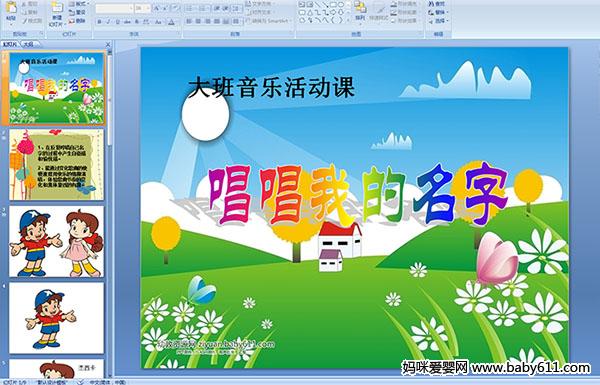Select the Slides tab in left pane
Screen dimensions: 600x385
tap(10, 44)
